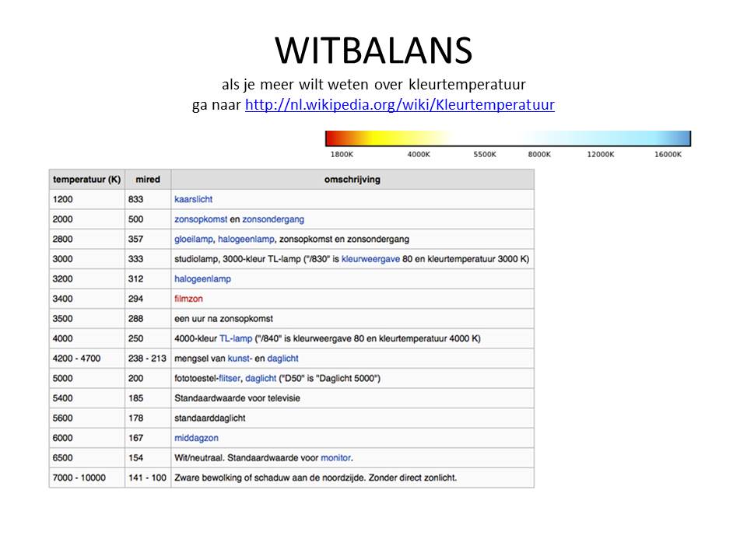Select the mired cell '238 - 213'
This screenshot has width=747, height=560.
point(147,359)
